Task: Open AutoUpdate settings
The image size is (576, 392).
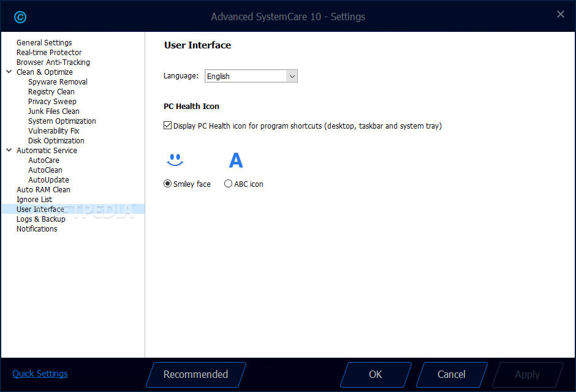Action: tap(48, 180)
